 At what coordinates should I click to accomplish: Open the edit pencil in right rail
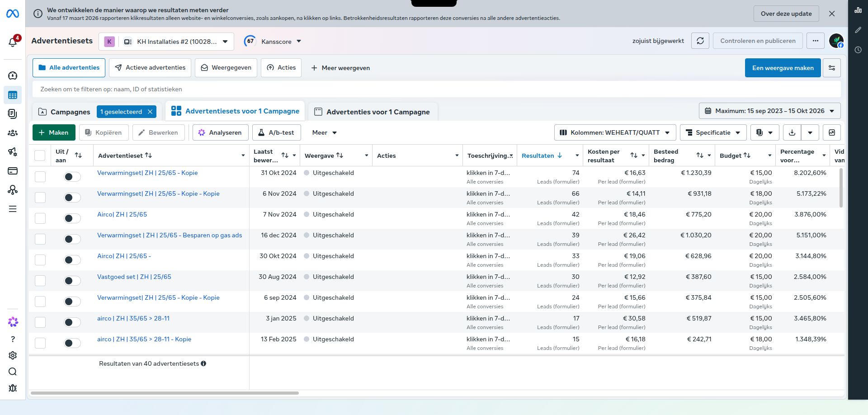tap(858, 30)
